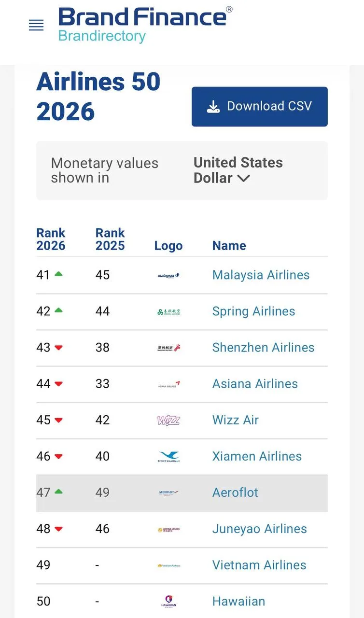Open the hamburger navigation menu
Image resolution: width=364 pixels, height=618 pixels.
(x=36, y=26)
